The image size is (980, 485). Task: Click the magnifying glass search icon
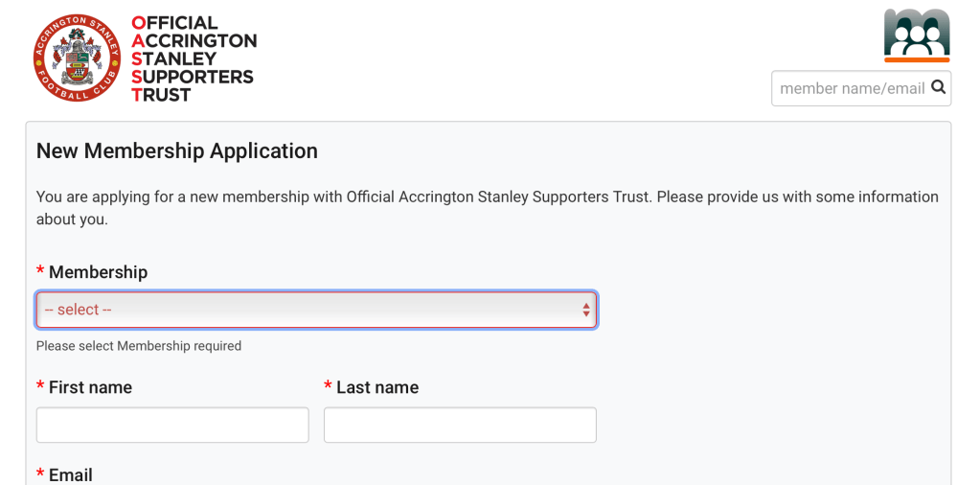pos(939,88)
